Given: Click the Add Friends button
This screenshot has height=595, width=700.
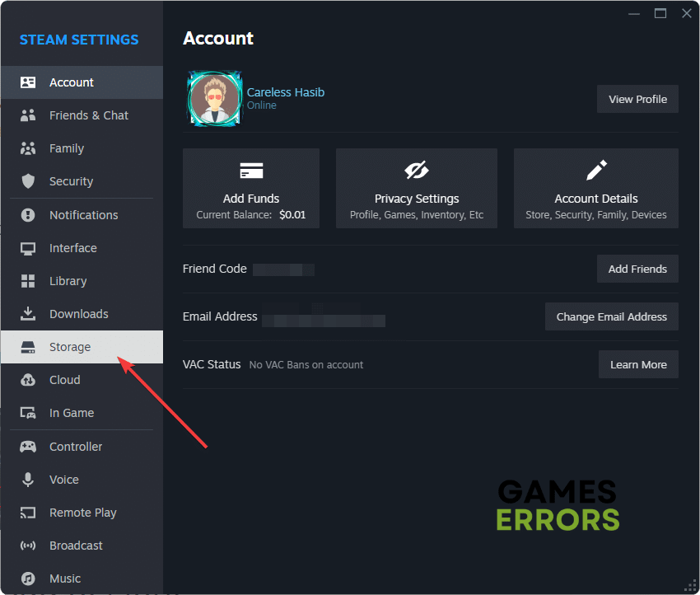Looking at the screenshot, I should [x=637, y=269].
